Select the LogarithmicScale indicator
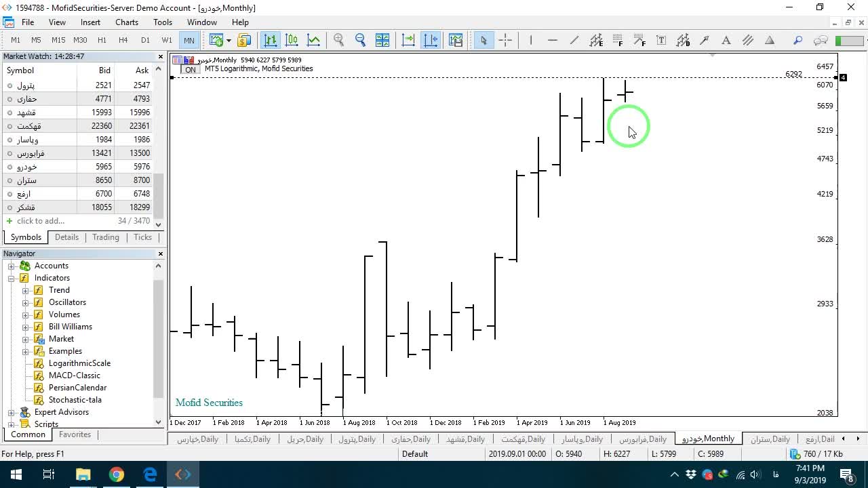 click(x=79, y=363)
